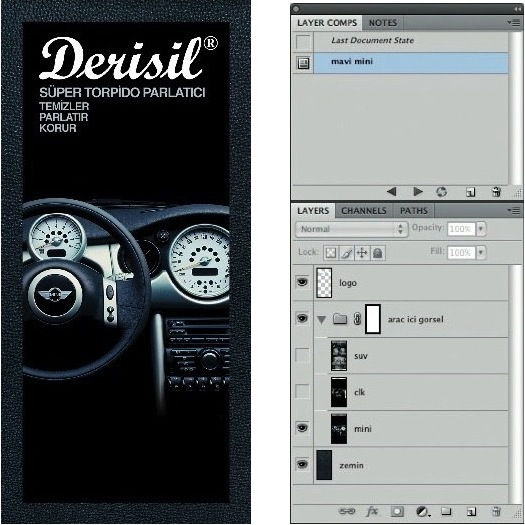Open the Opacity slider arrow
Image resolution: width=525 pixels, height=525 pixels.
481,229
